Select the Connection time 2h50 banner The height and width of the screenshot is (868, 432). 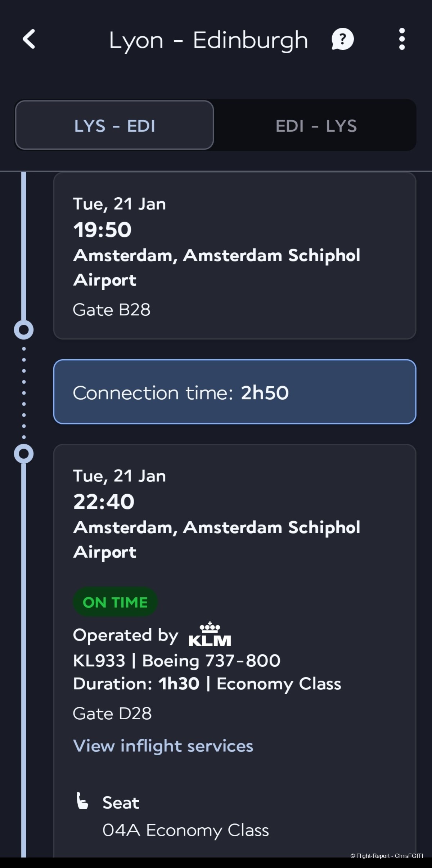click(235, 392)
